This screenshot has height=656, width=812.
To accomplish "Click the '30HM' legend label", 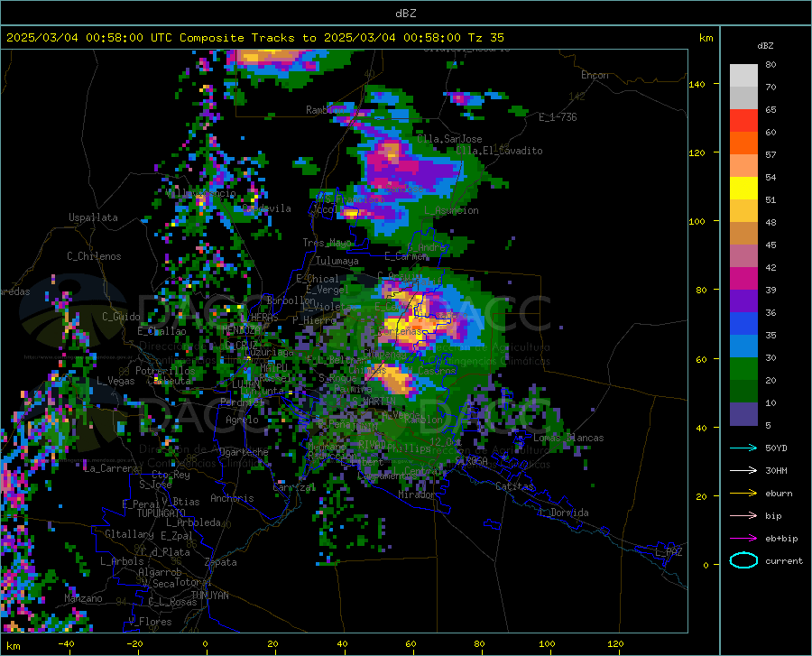I will pyautogui.click(x=776, y=471).
